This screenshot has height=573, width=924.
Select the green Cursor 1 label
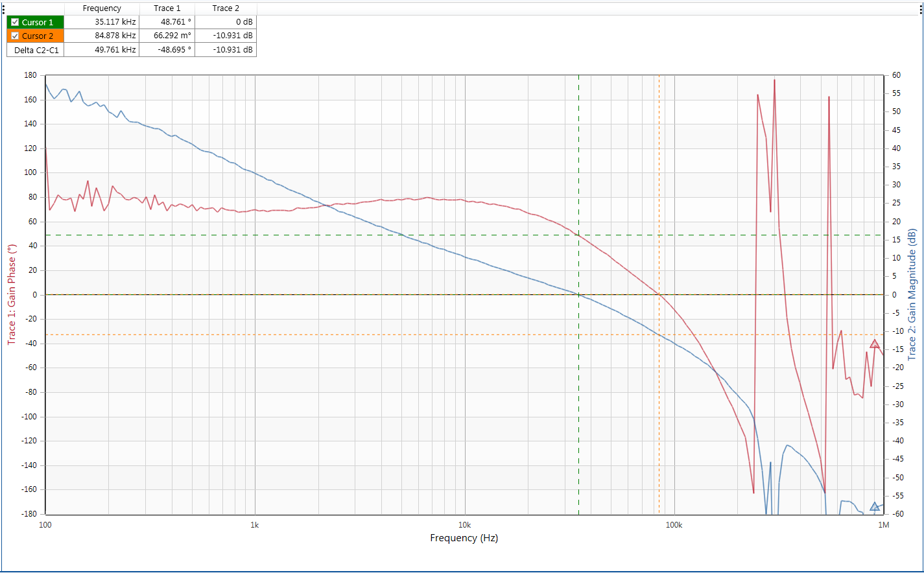point(38,22)
